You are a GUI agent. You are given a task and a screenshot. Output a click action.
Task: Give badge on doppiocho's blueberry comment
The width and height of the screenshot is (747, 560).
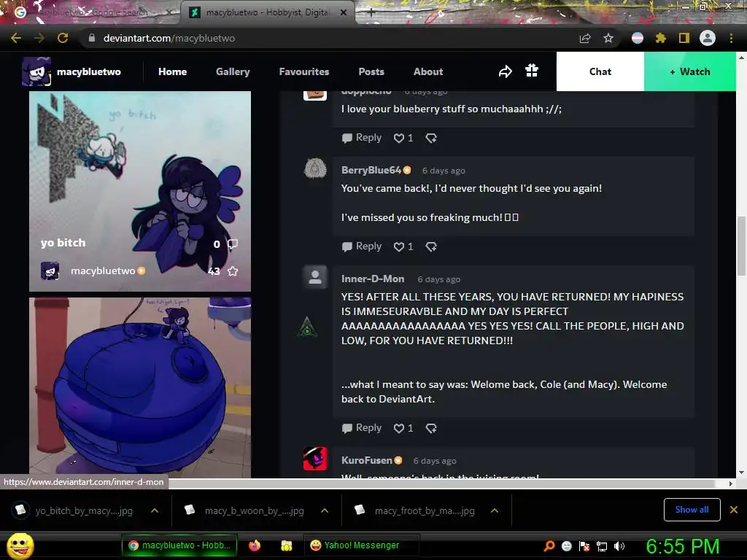click(x=431, y=138)
